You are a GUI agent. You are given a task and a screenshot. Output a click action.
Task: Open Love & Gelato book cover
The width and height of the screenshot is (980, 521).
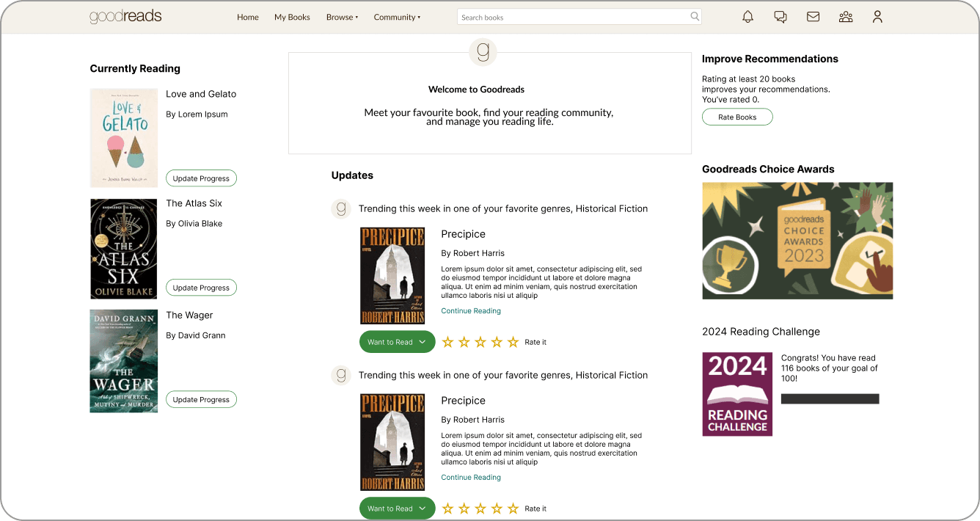click(x=124, y=138)
